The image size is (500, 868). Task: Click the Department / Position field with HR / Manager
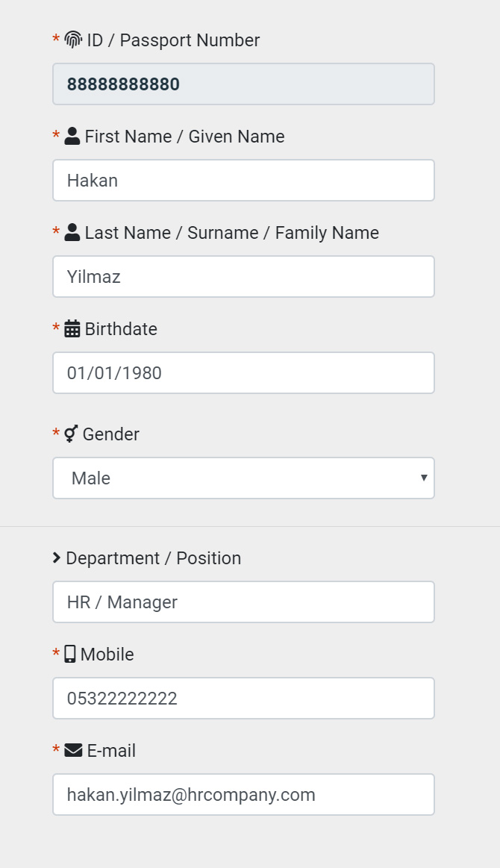tap(243, 602)
